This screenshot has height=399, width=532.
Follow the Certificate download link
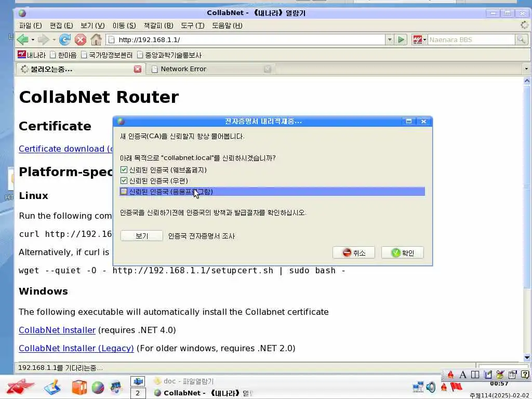pyautogui.click(x=65, y=149)
